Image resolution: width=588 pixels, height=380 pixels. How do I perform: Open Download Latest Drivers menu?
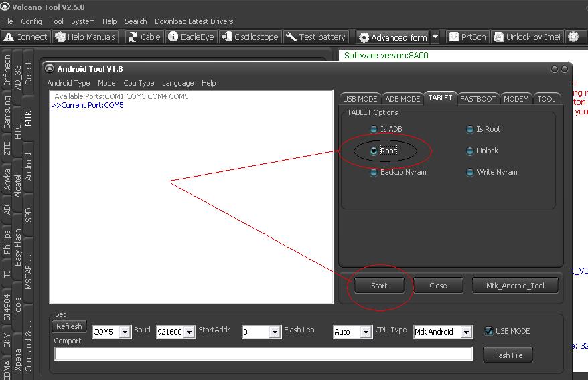tap(194, 21)
